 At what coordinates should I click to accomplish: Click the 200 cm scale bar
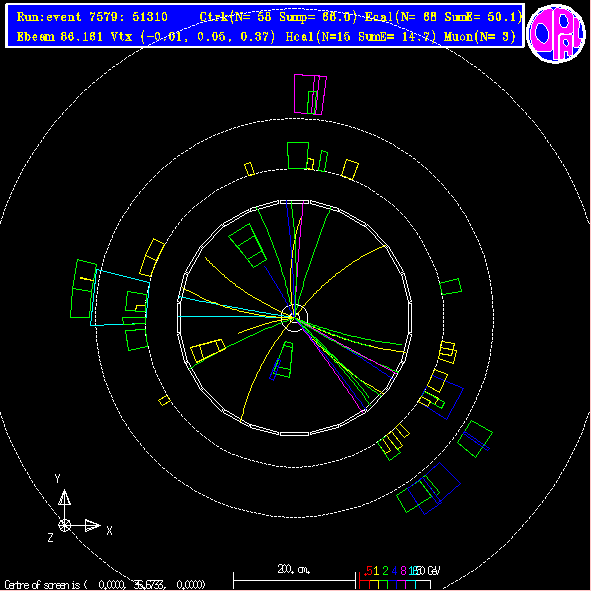294,581
